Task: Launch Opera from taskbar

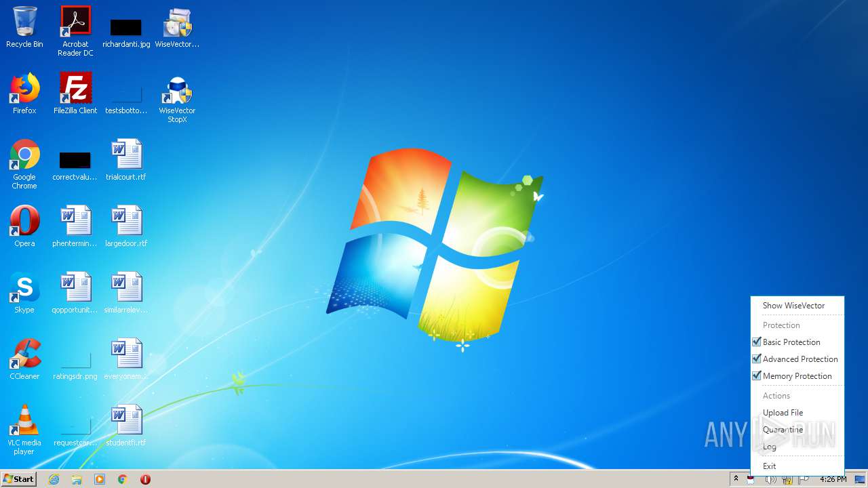Action: pos(145,479)
